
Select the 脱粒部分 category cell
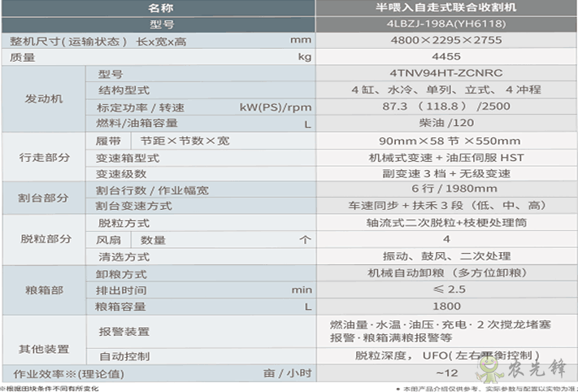click(42, 239)
